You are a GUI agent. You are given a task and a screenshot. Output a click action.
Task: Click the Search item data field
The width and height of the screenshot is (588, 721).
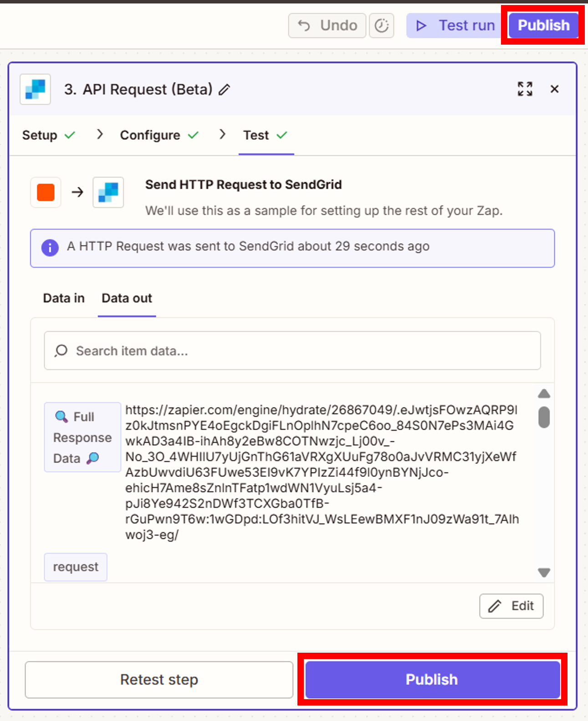coord(292,351)
